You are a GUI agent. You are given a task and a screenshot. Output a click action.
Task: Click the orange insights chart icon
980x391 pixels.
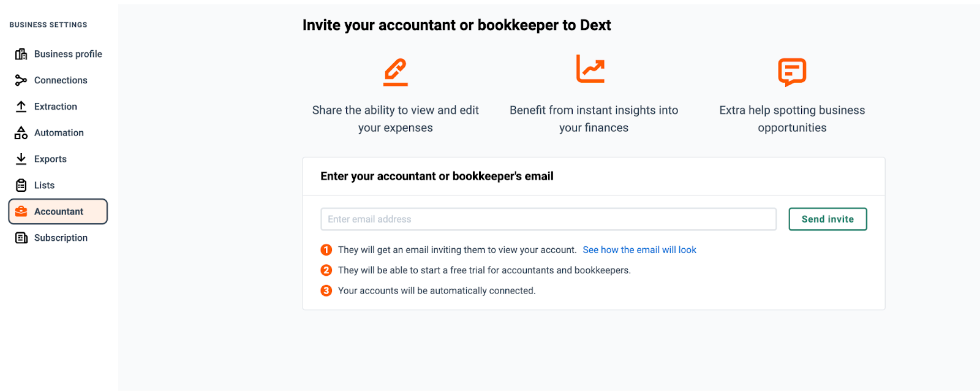[590, 69]
